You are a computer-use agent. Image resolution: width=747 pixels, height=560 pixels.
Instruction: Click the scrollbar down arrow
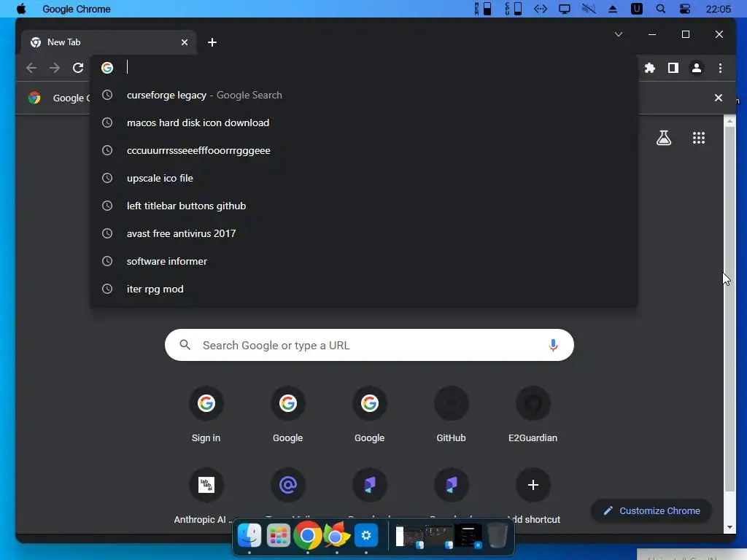729,527
